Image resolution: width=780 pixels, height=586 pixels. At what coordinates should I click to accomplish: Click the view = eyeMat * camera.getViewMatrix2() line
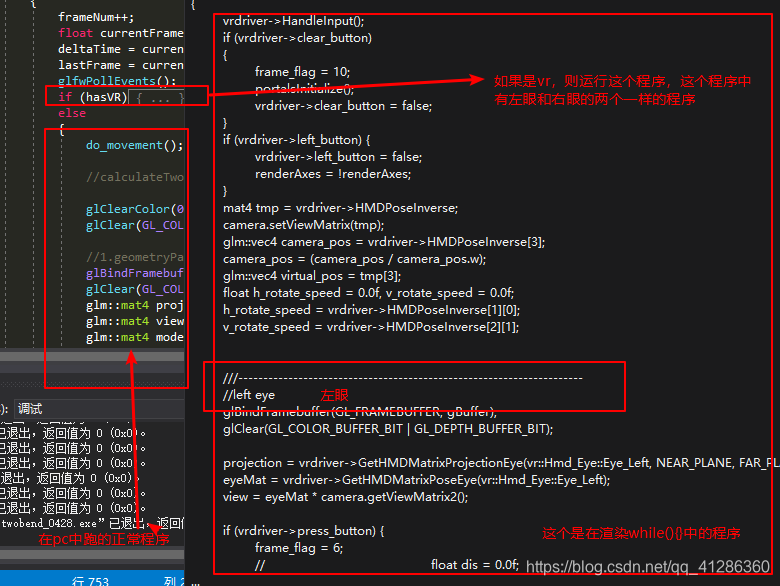point(345,497)
